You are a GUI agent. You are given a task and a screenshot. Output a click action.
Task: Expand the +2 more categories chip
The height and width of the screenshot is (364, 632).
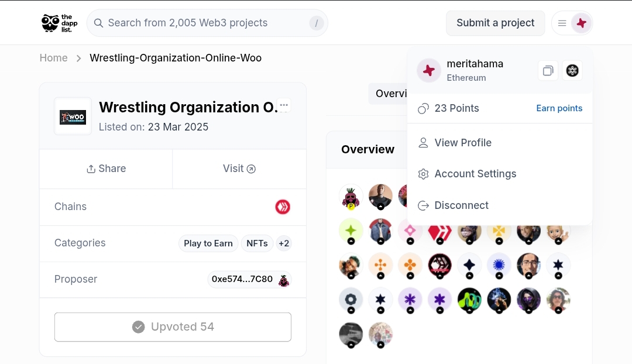coord(284,243)
